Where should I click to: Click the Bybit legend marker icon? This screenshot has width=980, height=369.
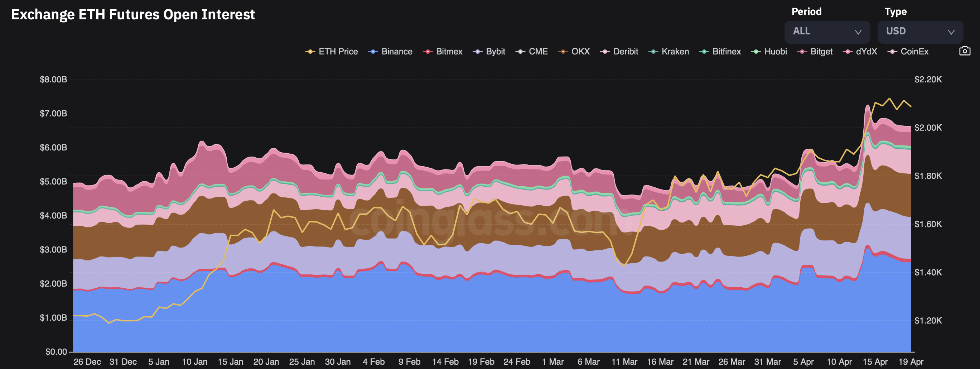point(477,52)
